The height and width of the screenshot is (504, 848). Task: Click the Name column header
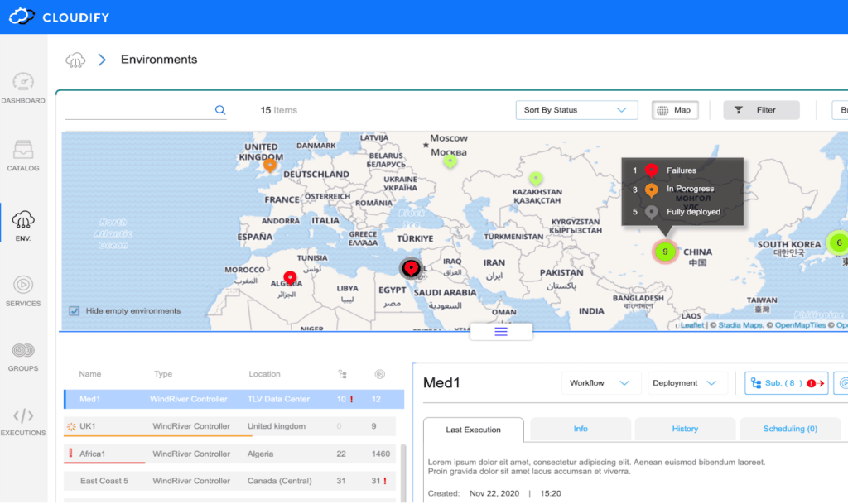pyautogui.click(x=89, y=374)
